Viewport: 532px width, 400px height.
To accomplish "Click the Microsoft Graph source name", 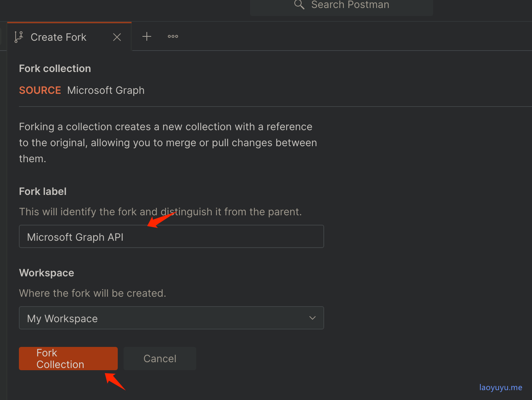I will 106,90.
